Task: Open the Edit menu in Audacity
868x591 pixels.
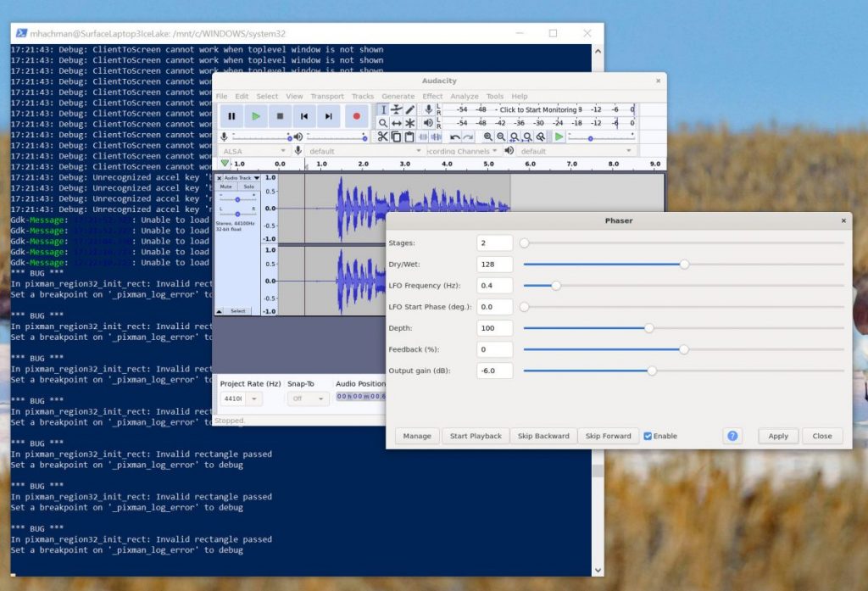Action: 242,97
